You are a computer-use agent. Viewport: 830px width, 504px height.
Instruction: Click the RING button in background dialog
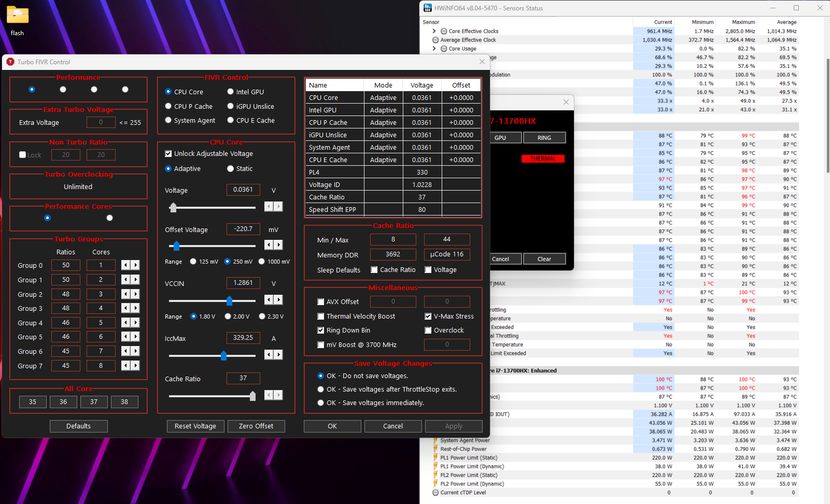tap(544, 138)
